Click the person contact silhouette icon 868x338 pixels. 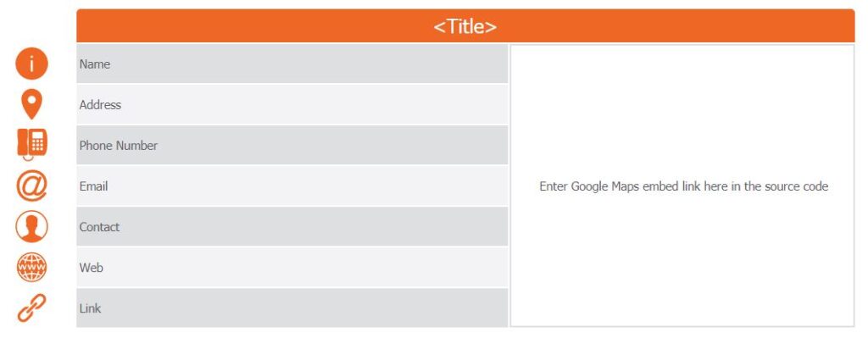(31, 227)
